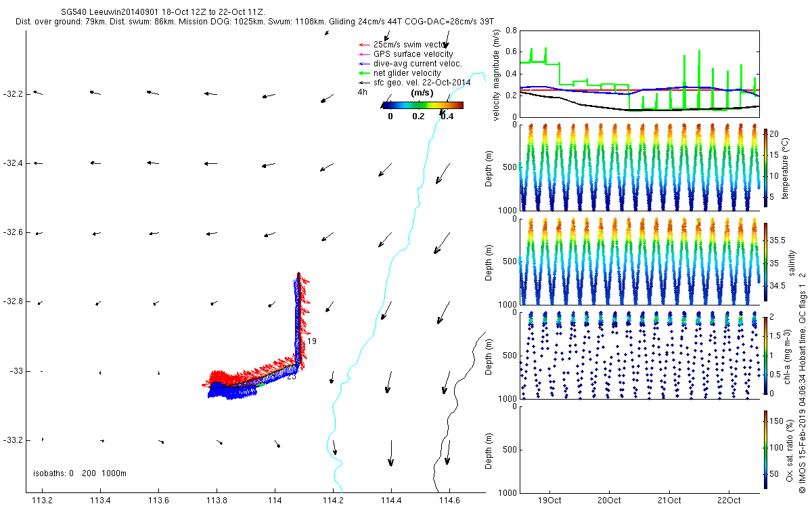Click the velocity (m/s) color scale bar
Image resolution: width=812 pixels, height=508 pixels.
(422, 105)
